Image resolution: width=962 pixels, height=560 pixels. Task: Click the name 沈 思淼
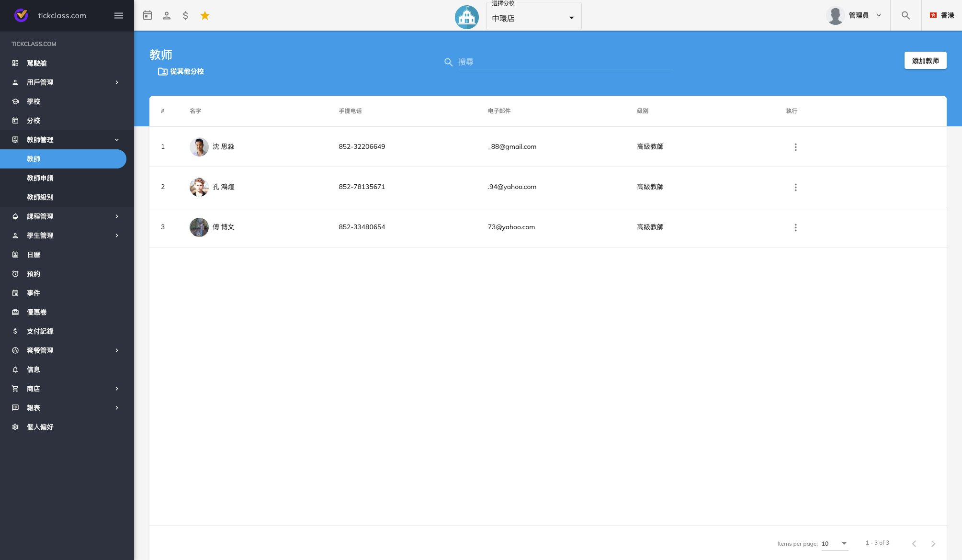(x=224, y=146)
